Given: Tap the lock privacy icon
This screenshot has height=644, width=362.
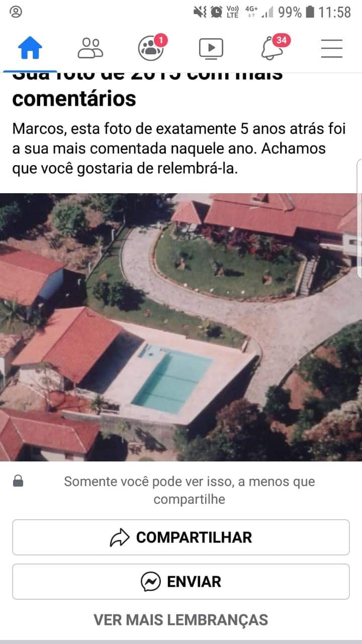Looking at the screenshot, I should point(18,481).
